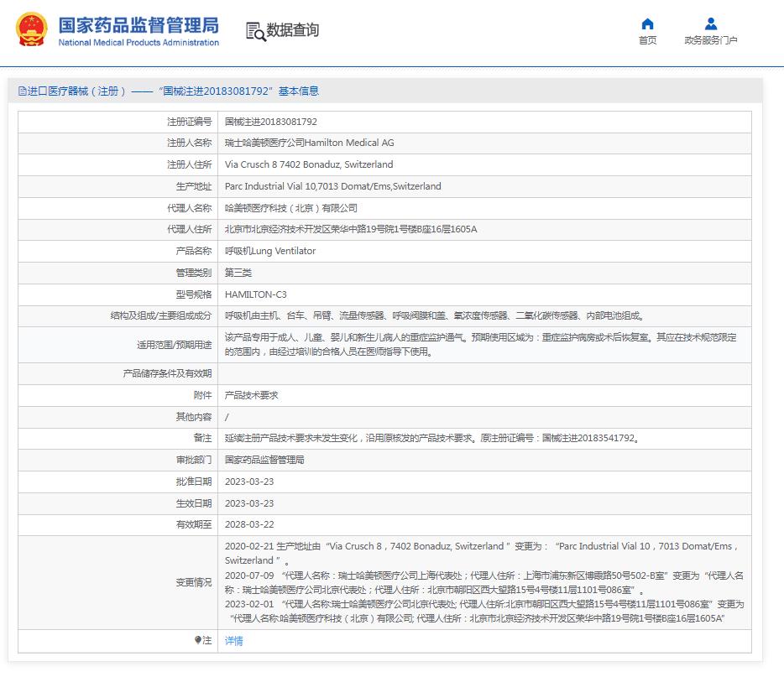
Task: Open the 首页 text link
Action: coord(647,40)
